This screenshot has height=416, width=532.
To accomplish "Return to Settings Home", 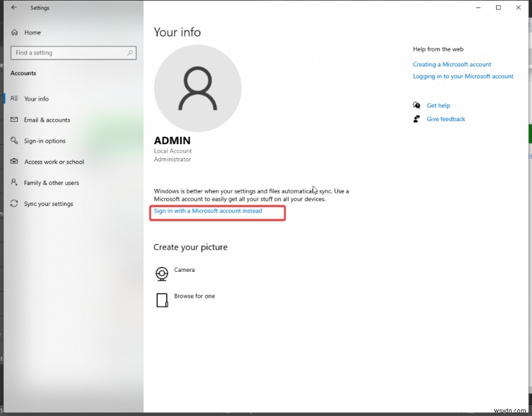I will 32,32.
